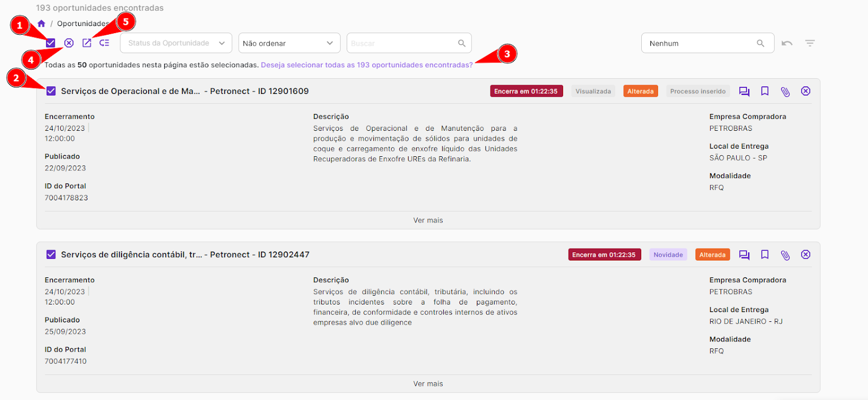Click the list action icon beside the open icon
The image size is (868, 400).
(x=104, y=43)
